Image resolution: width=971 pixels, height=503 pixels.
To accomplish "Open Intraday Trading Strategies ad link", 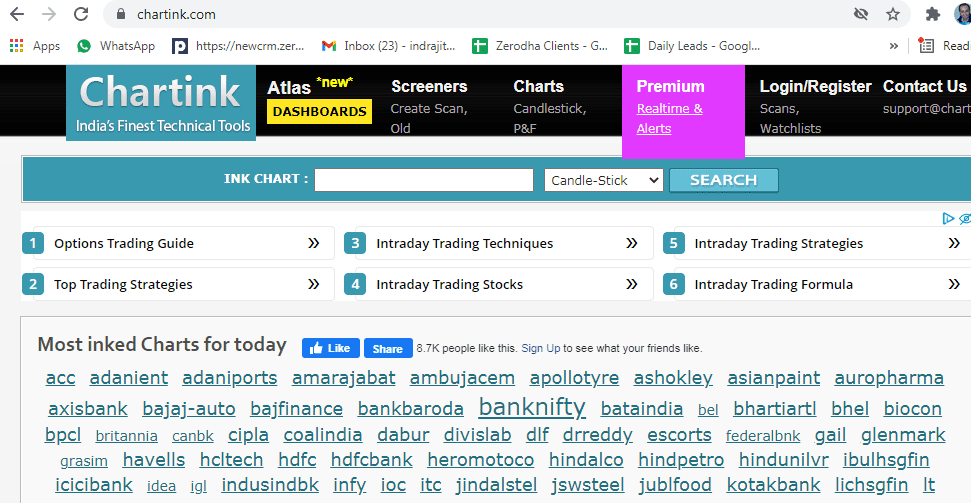I will 817,243.
